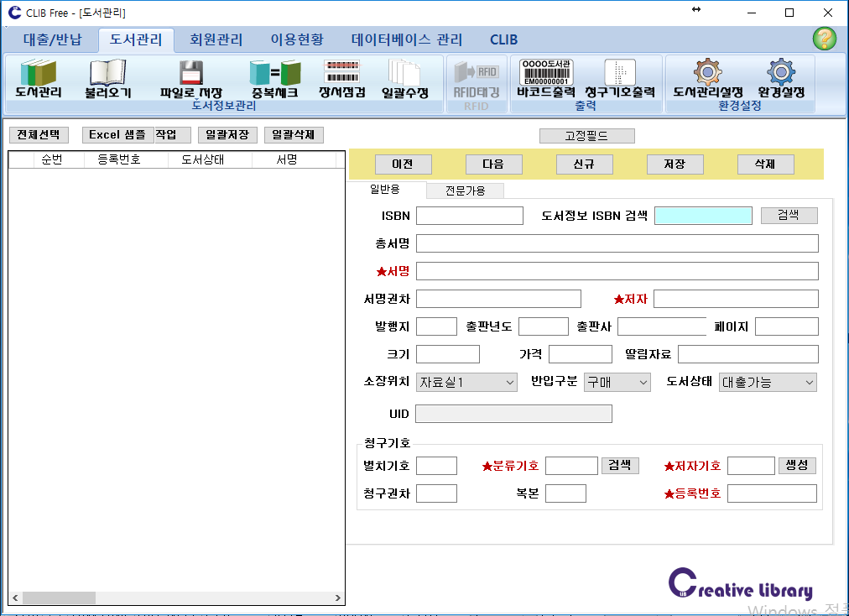Open 불러오기 open-book icon
Screen dimensions: 849x616
tap(107, 75)
